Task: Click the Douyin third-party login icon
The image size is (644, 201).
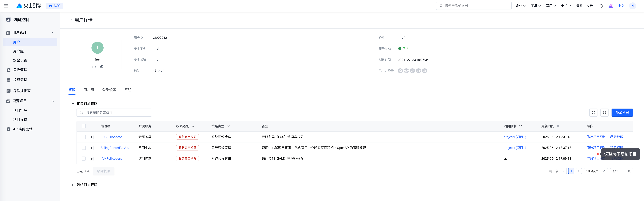Action: tap(412, 71)
